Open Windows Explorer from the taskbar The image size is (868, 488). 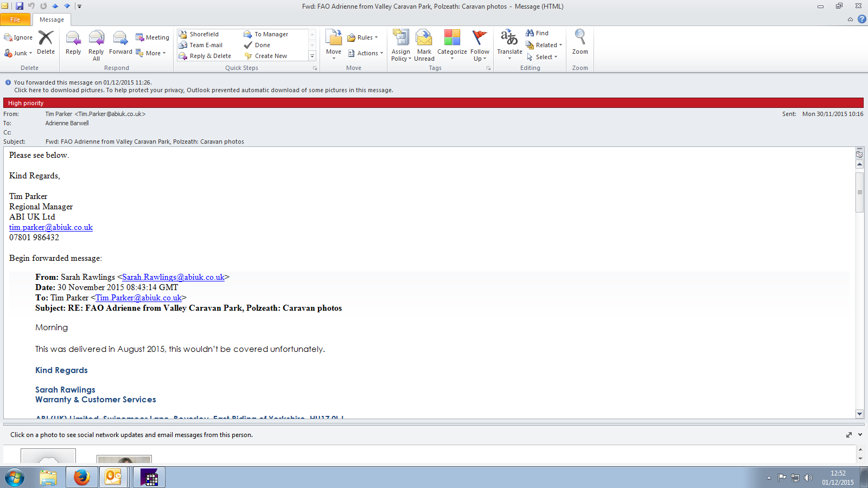click(48, 478)
